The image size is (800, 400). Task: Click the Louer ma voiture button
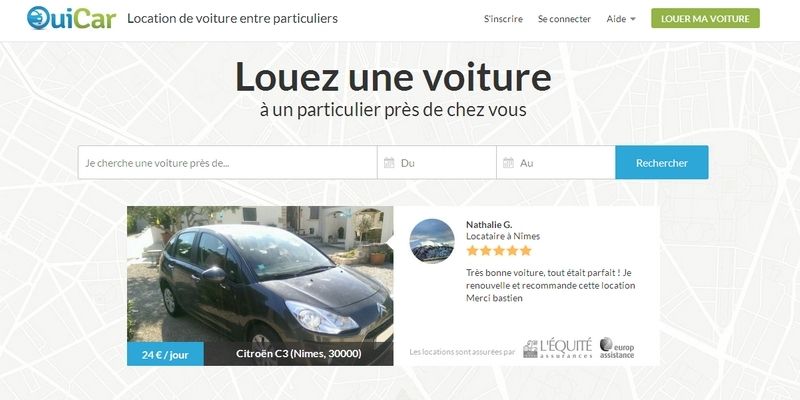tap(705, 18)
